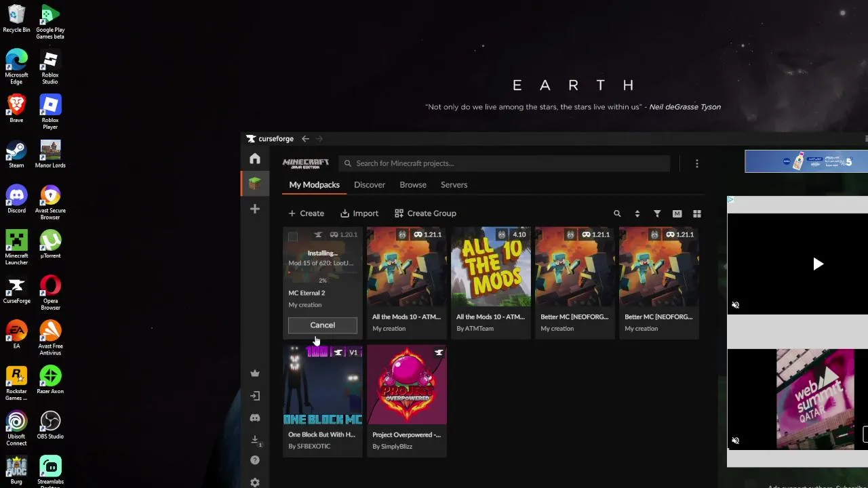Viewport: 868px width, 488px height.
Task: Open uTorrent desktop icon
Action: [x=50, y=244]
